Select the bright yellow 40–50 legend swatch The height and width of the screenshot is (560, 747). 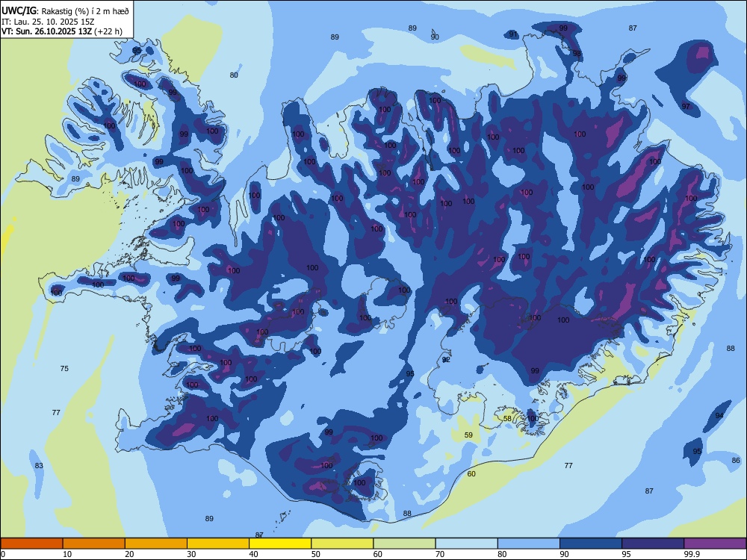click(280, 544)
